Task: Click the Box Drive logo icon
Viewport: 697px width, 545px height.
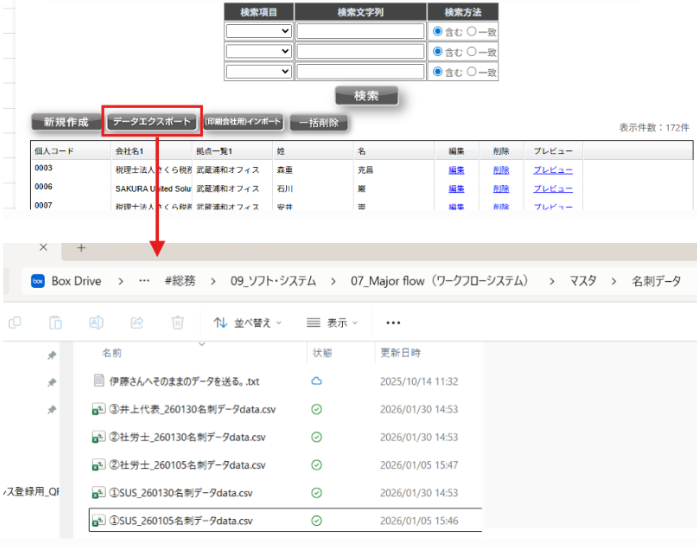Action: pyautogui.click(x=38, y=281)
